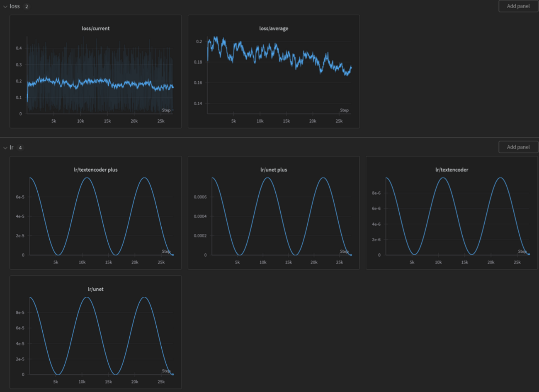
Task: Collapse the loss section chevron
Action: [5, 7]
